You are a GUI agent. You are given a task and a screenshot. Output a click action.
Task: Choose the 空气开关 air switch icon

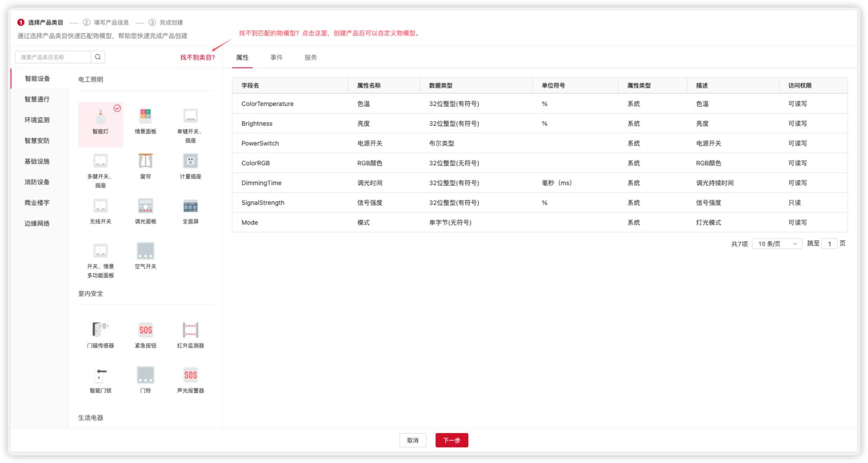coord(146,252)
